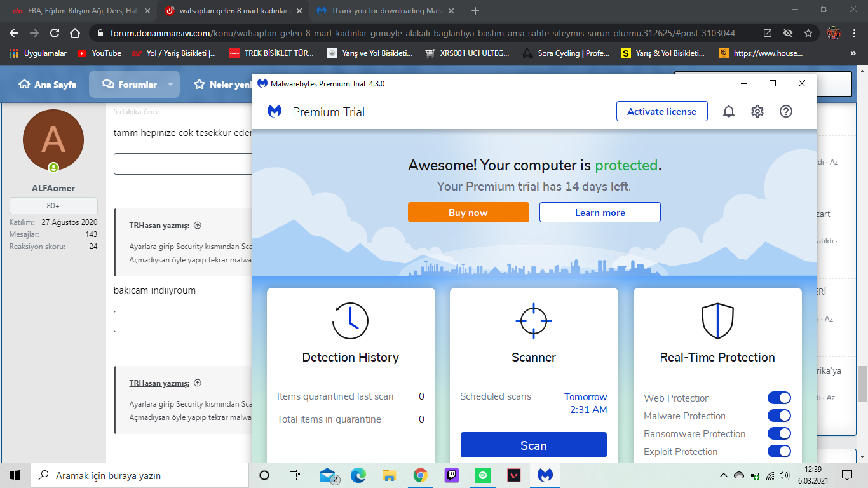Open the Mail app in taskbar
The width and height of the screenshot is (868, 488).
(x=328, y=475)
